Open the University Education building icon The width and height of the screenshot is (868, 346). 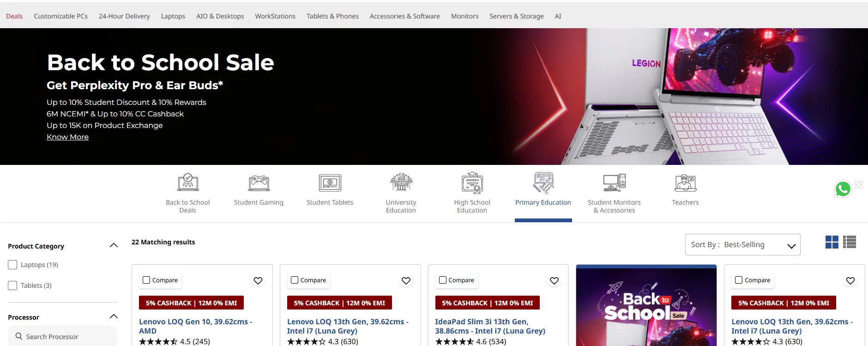(401, 182)
